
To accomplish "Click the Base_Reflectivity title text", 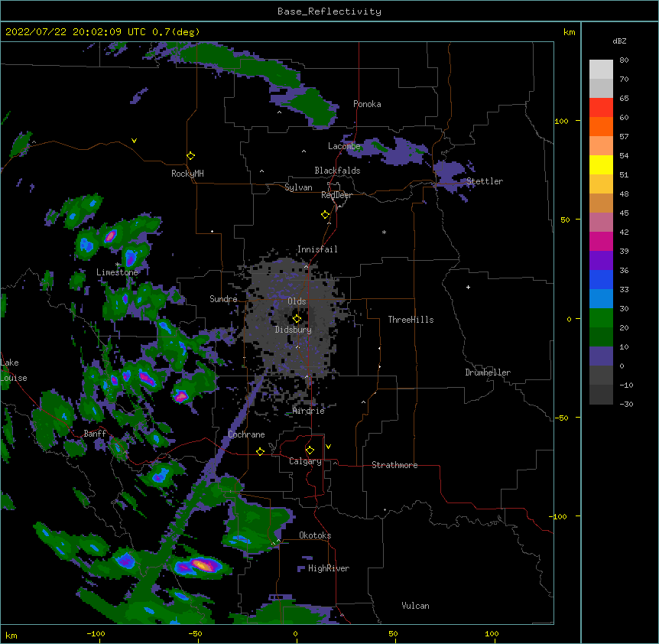I will point(329,11).
